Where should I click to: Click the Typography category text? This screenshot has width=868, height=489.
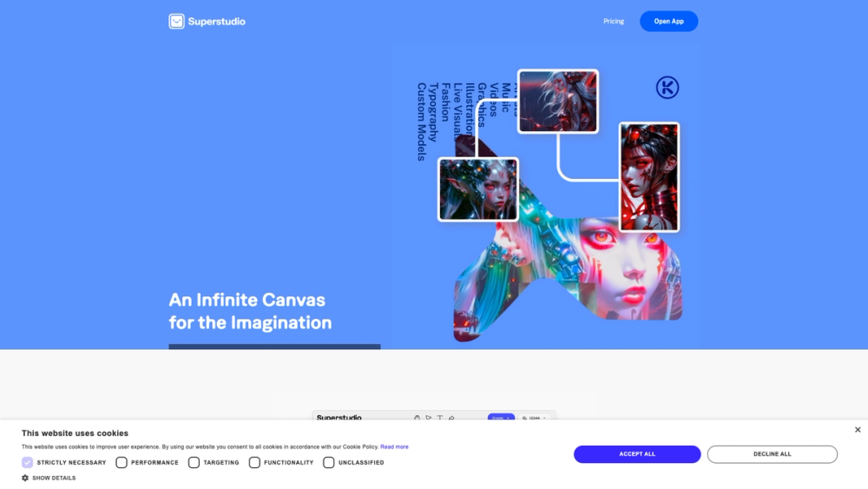tap(433, 112)
